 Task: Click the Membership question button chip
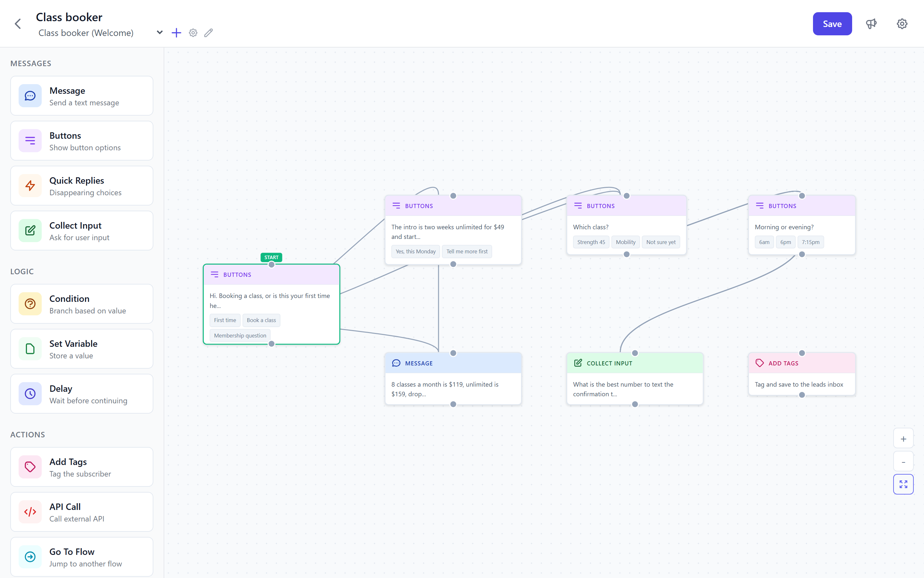point(240,336)
